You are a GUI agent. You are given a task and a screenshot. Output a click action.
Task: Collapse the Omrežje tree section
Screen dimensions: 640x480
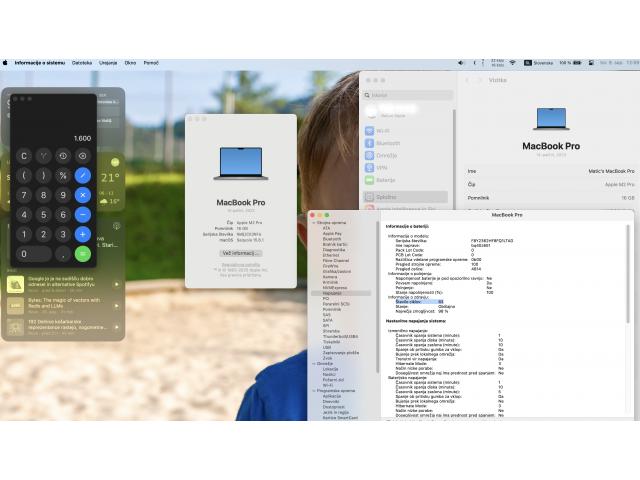314,364
